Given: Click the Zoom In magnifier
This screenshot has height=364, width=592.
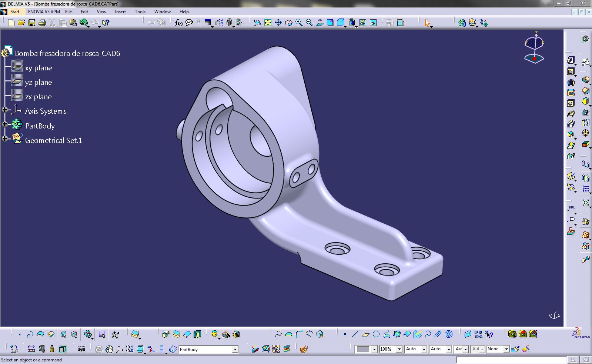Looking at the screenshot, I should [299, 23].
